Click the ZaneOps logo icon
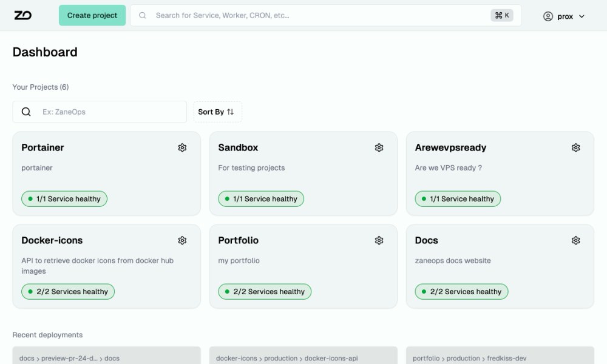 coord(22,15)
